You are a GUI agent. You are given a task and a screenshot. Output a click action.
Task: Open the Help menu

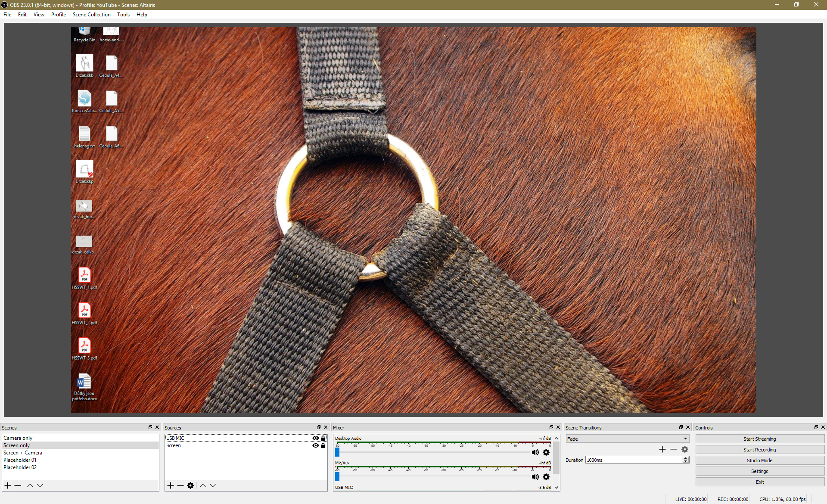[x=142, y=15]
